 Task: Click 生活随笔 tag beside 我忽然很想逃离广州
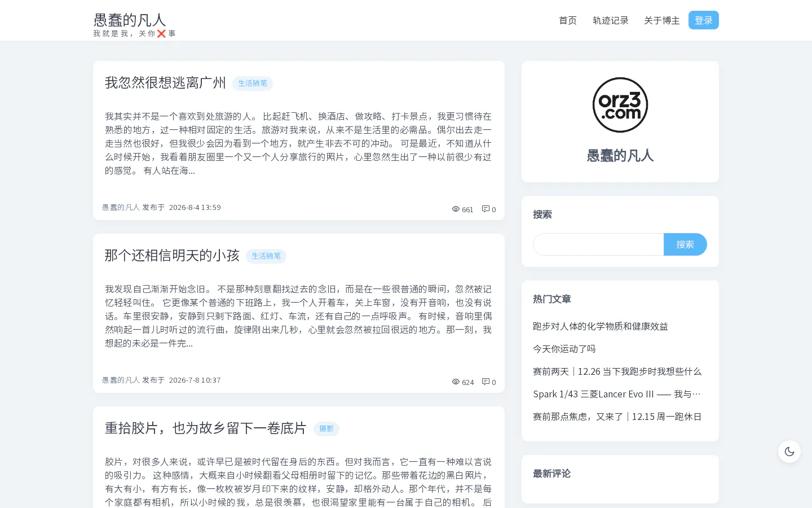click(x=253, y=84)
